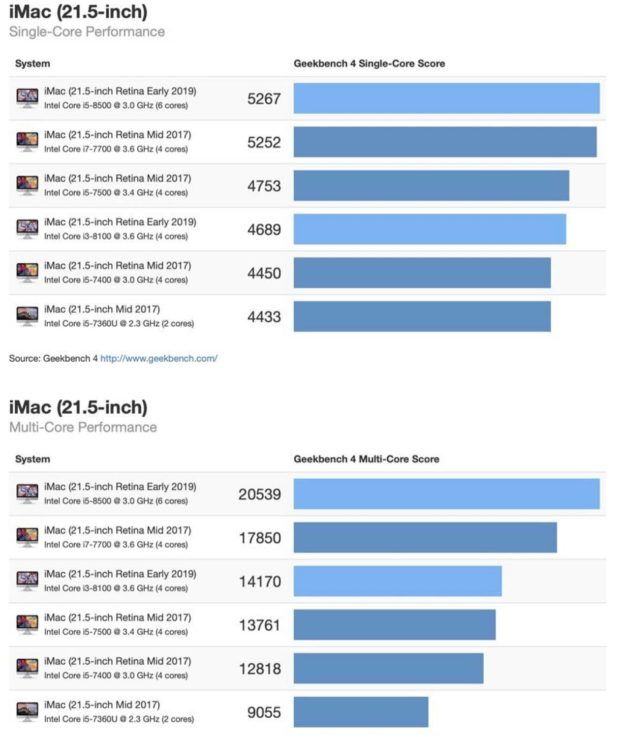Click the light blue 5267 score bar

click(446, 98)
